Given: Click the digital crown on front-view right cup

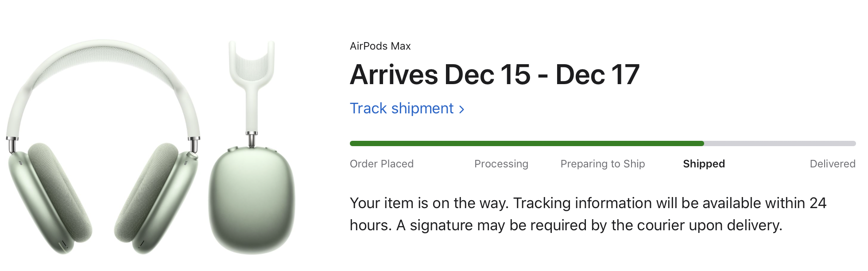Looking at the screenshot, I should tap(193, 155).
